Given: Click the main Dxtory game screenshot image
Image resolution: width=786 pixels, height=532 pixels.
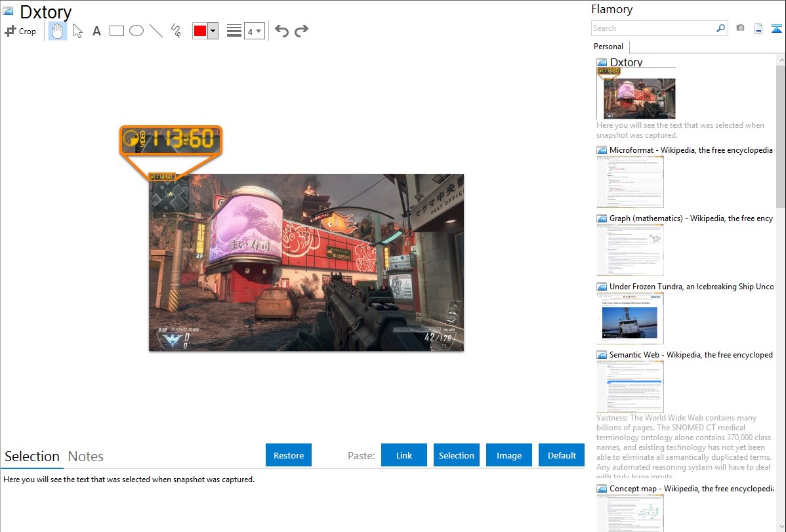Looking at the screenshot, I should coord(306,262).
